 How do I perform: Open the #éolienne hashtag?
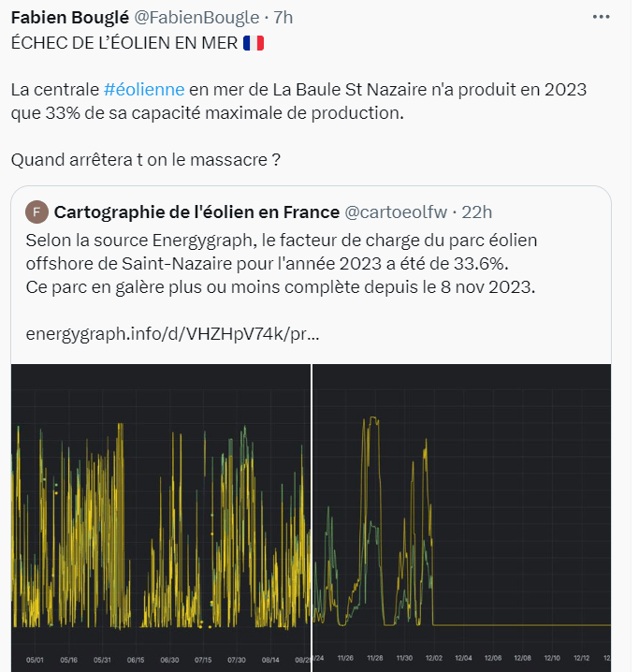tap(144, 90)
